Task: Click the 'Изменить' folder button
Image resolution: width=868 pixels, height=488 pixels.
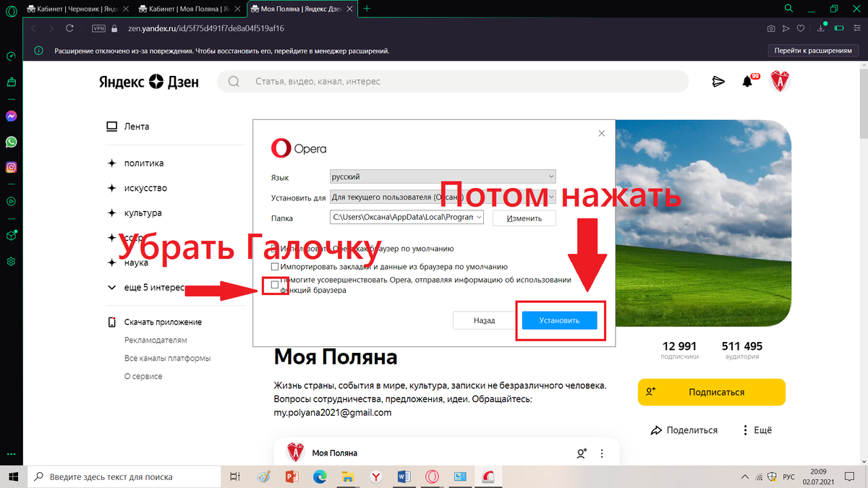Action: coord(524,218)
